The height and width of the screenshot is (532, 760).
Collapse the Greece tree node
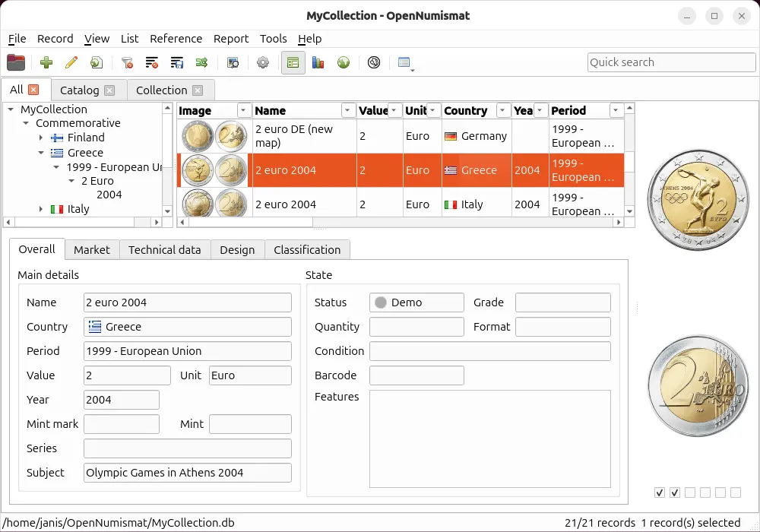point(41,153)
